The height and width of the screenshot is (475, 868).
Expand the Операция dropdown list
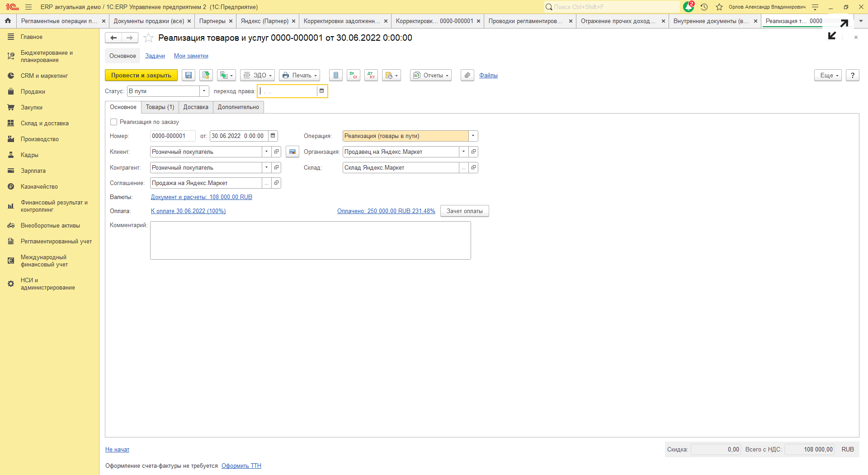(x=473, y=136)
